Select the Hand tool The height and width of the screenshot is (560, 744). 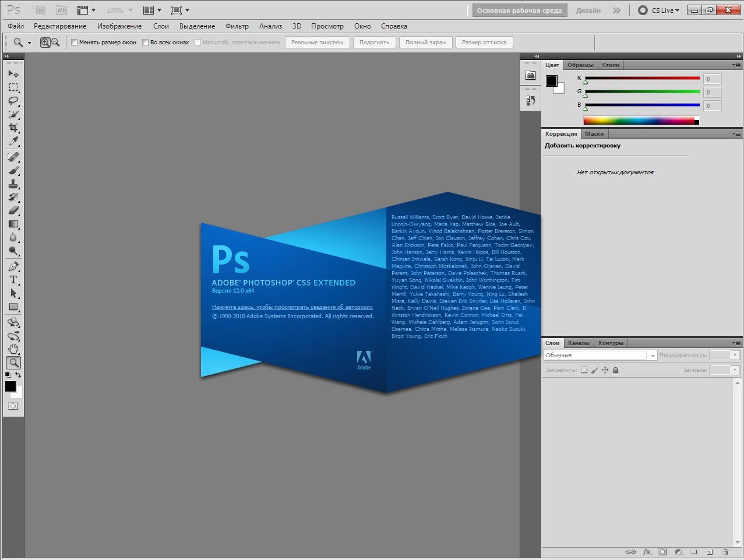(x=13, y=349)
